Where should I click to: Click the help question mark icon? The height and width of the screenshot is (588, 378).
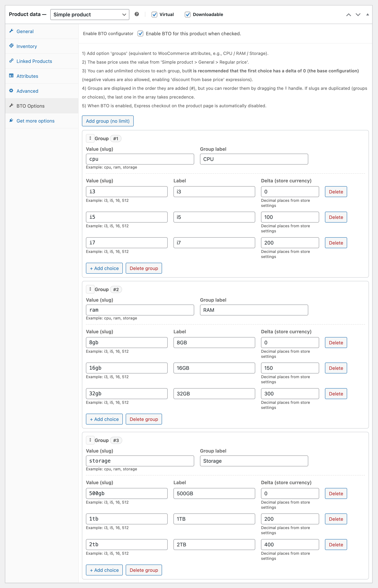[x=137, y=14]
